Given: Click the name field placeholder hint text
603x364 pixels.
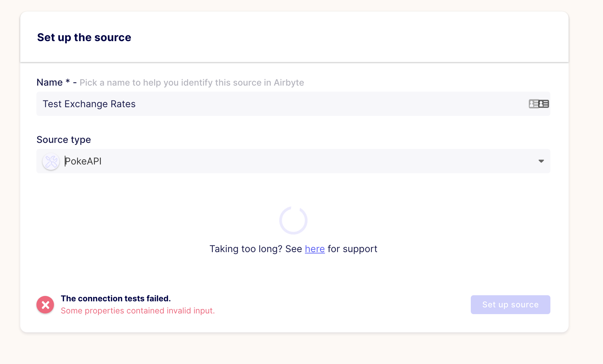Looking at the screenshot, I should (x=191, y=82).
